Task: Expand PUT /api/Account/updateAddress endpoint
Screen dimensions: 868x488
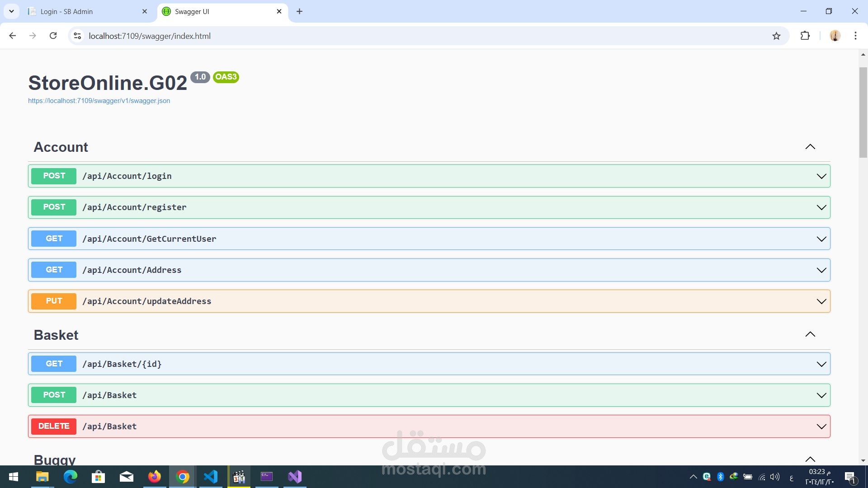Action: pyautogui.click(x=821, y=301)
